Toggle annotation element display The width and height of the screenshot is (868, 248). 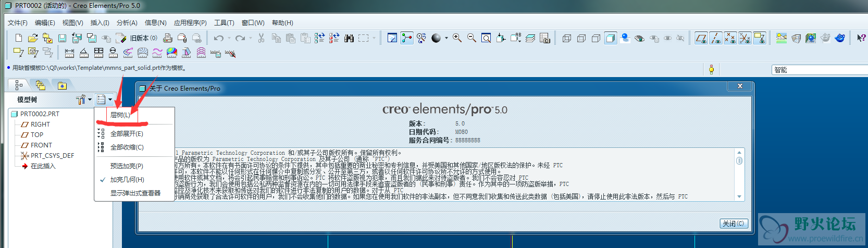coord(760,38)
